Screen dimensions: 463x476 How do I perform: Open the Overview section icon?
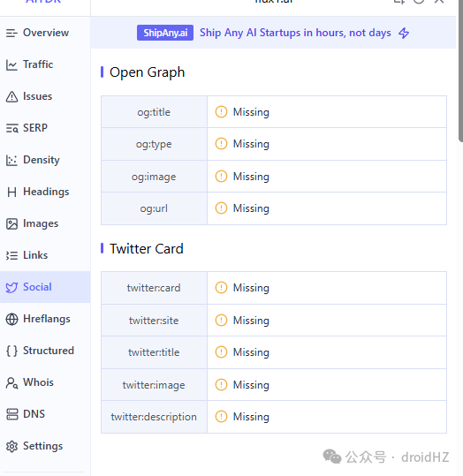pos(11,33)
